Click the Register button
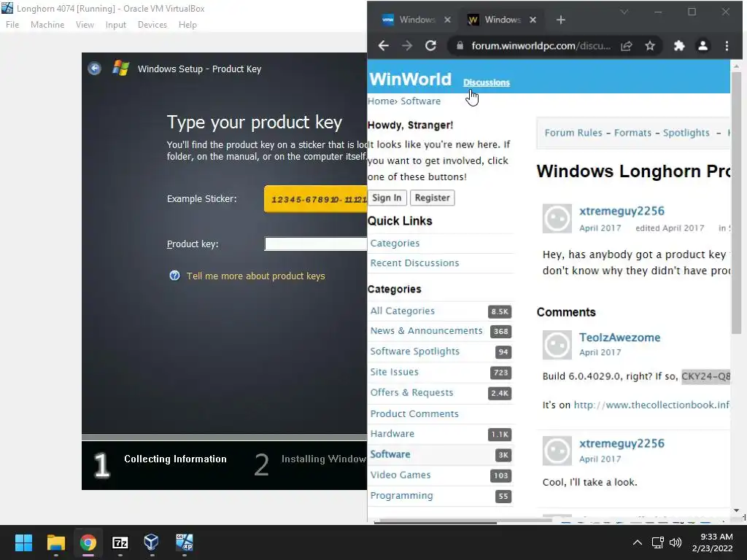 [432, 198]
